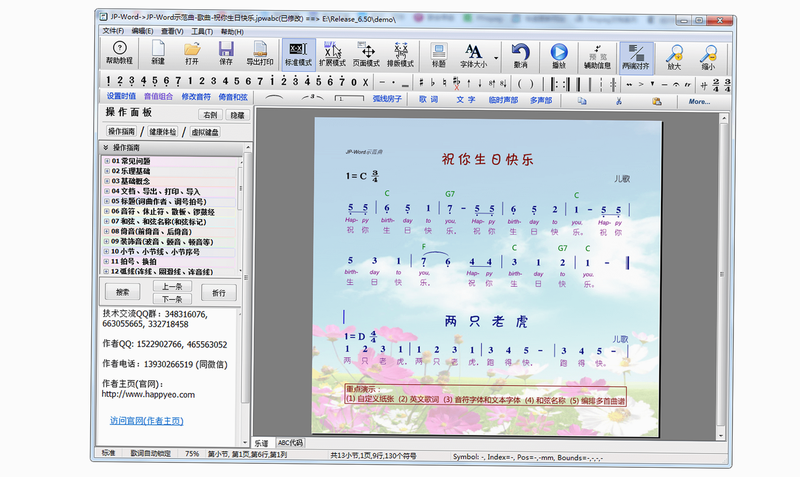This screenshot has height=477, width=800.
Task: Zoom out using the 缩小 magnifier
Action: [x=708, y=56]
